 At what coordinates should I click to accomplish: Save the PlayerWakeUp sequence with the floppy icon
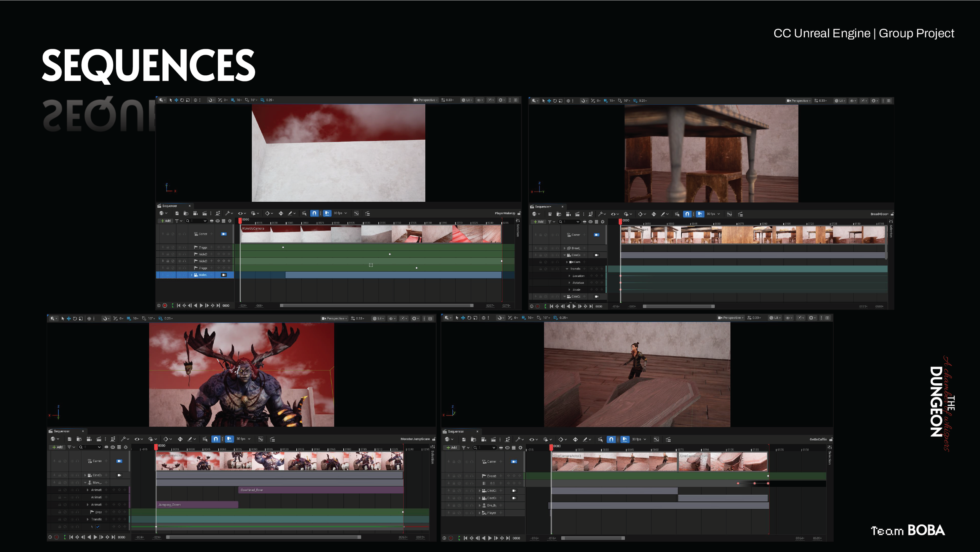[x=177, y=213]
